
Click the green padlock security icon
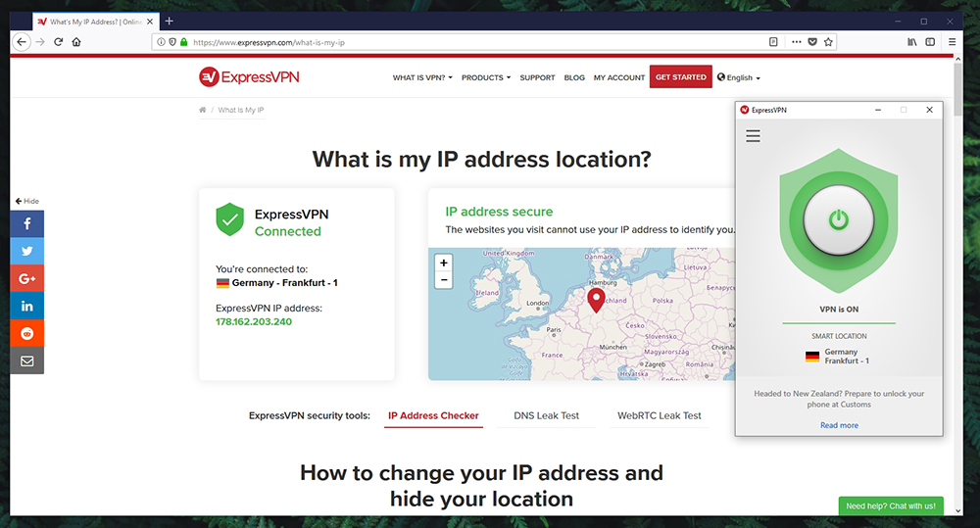[184, 42]
